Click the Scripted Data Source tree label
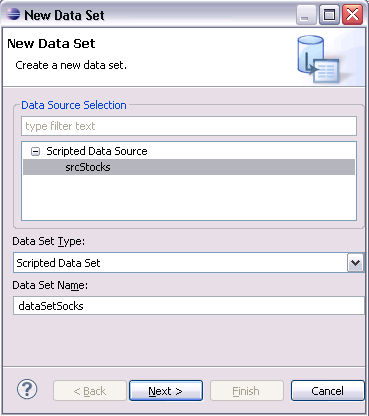Screen dimensions: 369x416 click(97, 151)
